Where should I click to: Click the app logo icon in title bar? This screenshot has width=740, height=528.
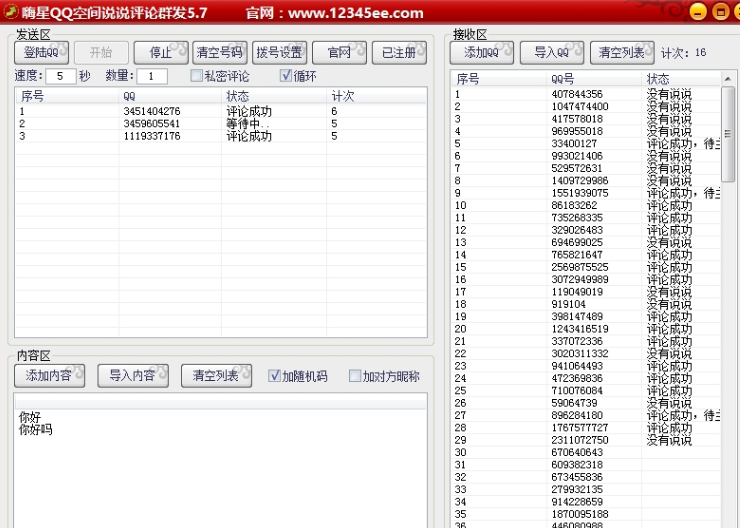coord(10,12)
